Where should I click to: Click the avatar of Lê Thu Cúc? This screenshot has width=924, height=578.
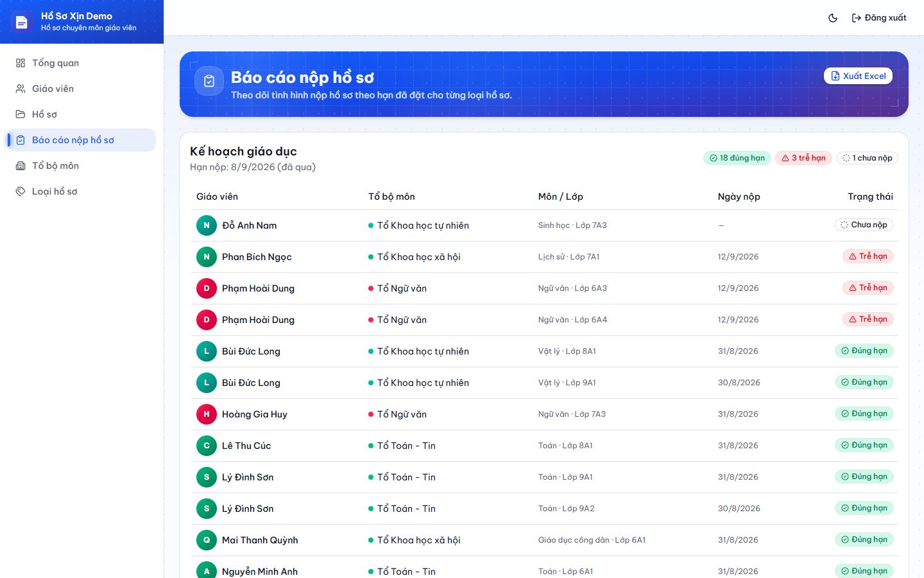tap(207, 446)
